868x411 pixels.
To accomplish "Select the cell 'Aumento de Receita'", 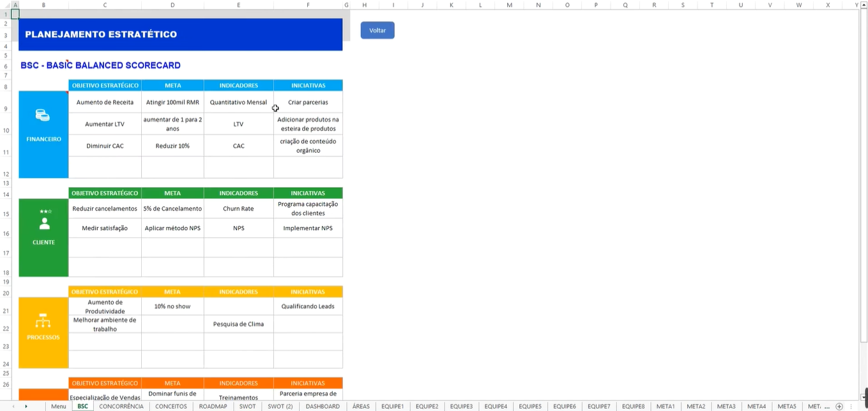I will 105,102.
